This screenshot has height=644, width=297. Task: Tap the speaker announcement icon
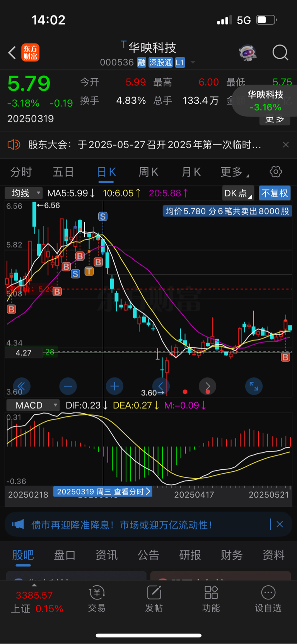tap(14, 145)
